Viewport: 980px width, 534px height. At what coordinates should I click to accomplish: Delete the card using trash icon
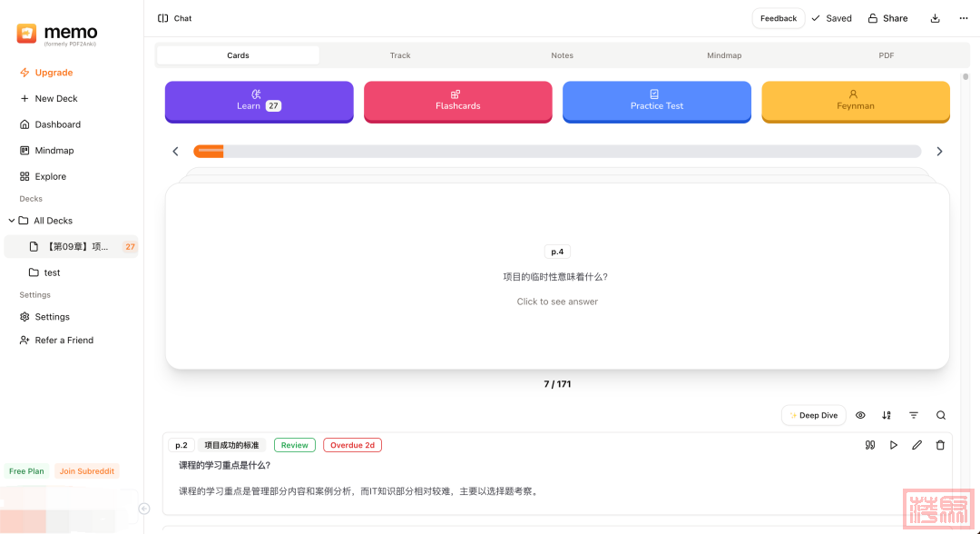[940, 445]
